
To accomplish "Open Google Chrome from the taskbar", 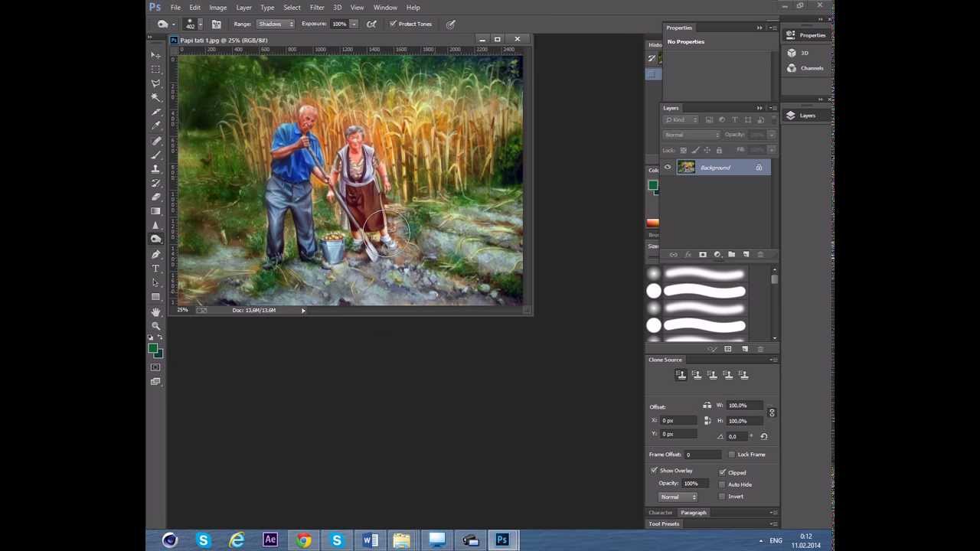I will point(304,540).
